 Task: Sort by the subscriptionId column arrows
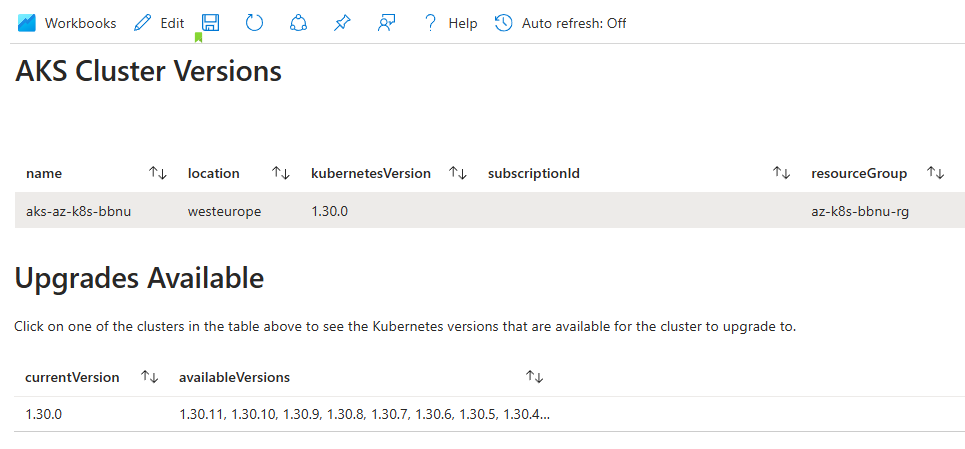pyautogui.click(x=781, y=173)
